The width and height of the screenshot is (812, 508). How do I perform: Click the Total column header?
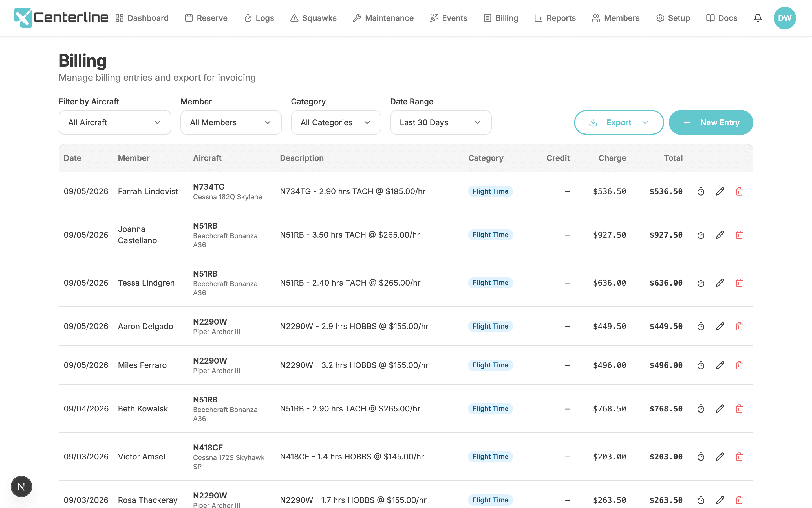[x=673, y=158]
